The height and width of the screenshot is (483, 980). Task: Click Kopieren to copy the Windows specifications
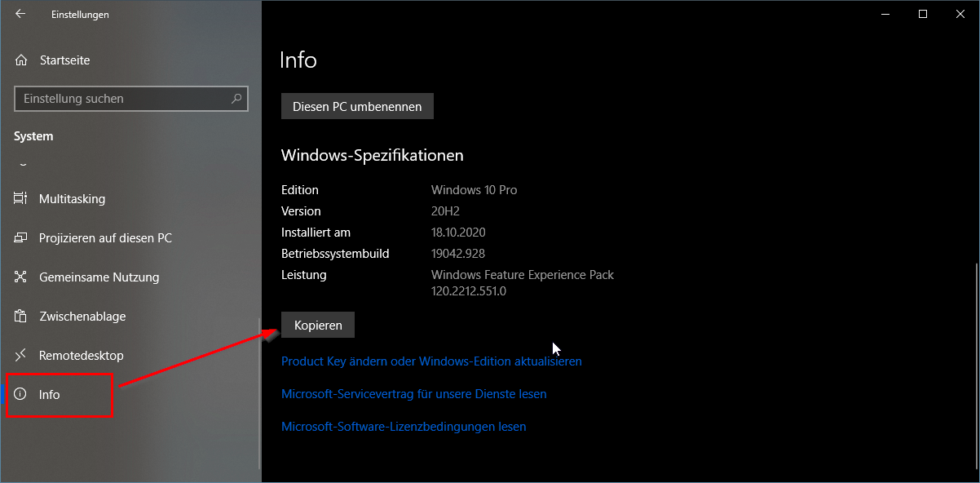click(x=318, y=325)
